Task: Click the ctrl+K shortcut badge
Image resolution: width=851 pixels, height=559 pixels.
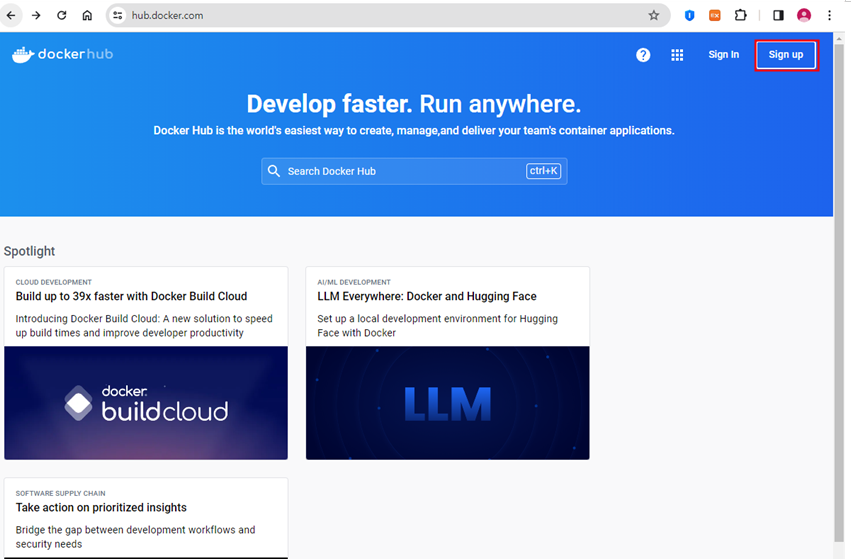Action: (543, 171)
